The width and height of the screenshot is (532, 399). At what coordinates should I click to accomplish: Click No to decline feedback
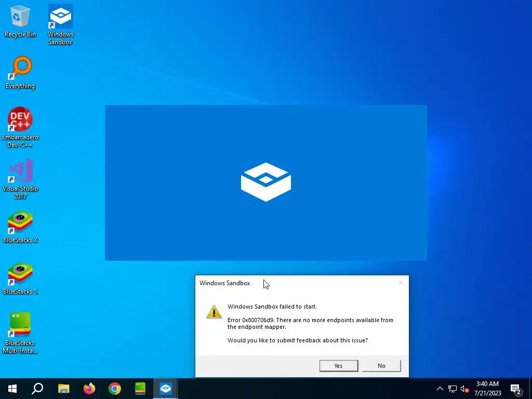[x=381, y=366]
